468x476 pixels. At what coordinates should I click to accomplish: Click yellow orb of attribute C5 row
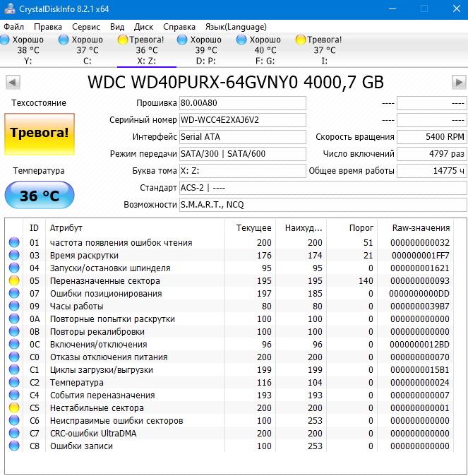point(14,407)
